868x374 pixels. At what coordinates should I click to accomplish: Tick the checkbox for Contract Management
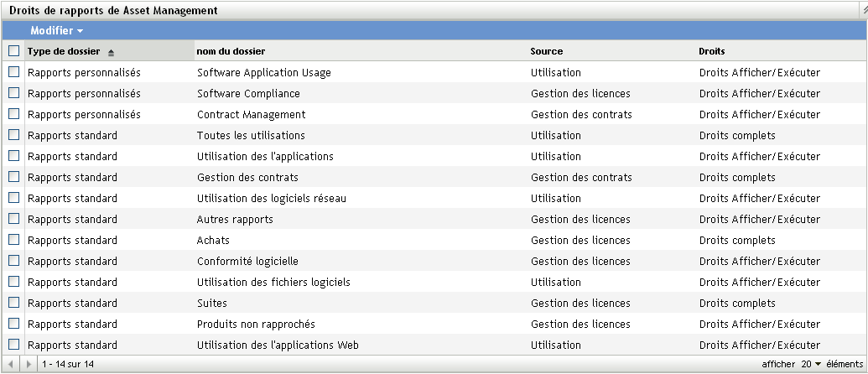tap(13, 114)
